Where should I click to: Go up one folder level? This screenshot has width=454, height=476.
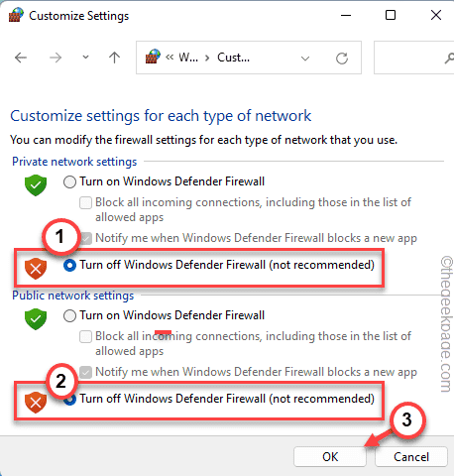pos(114,58)
